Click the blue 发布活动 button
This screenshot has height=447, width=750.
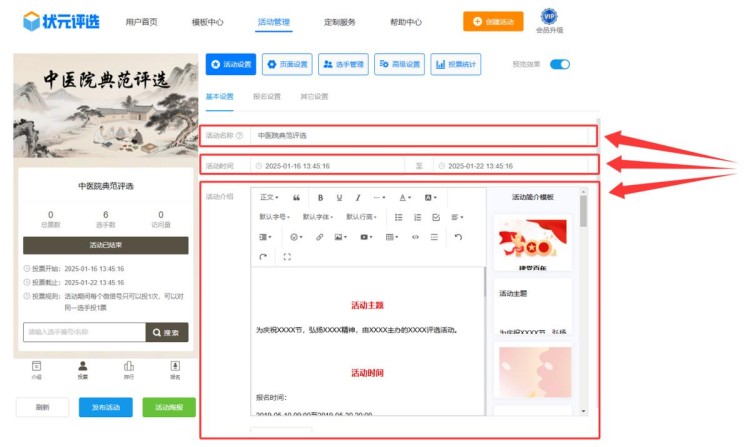[x=105, y=407]
